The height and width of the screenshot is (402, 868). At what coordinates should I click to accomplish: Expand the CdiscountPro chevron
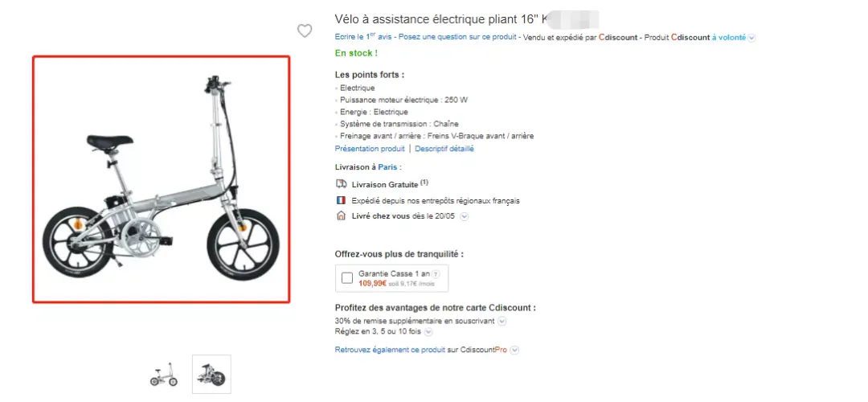coord(514,350)
